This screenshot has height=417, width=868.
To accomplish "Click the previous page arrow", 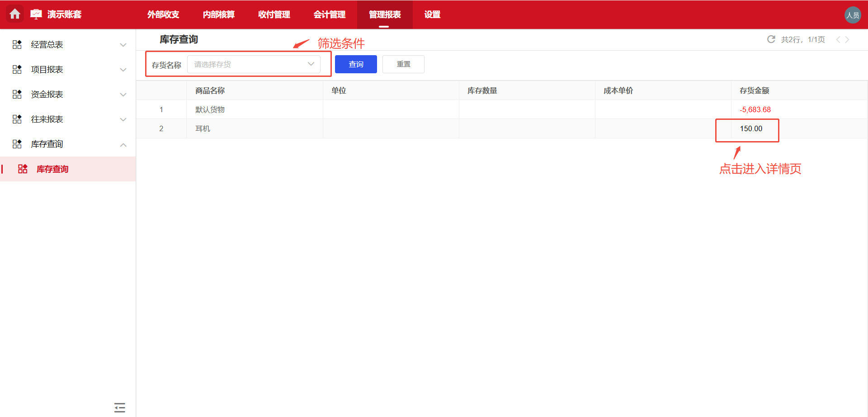I will coord(838,39).
